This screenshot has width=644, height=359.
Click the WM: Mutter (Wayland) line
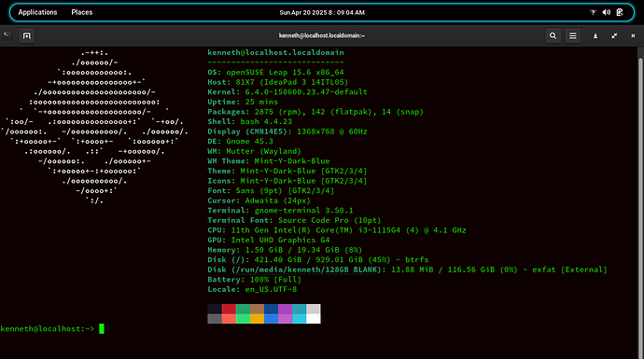(x=254, y=151)
